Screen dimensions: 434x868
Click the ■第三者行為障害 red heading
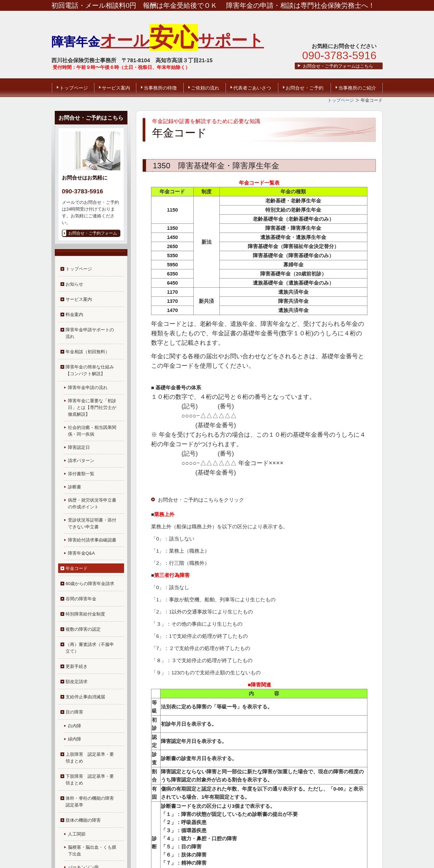pos(170,575)
